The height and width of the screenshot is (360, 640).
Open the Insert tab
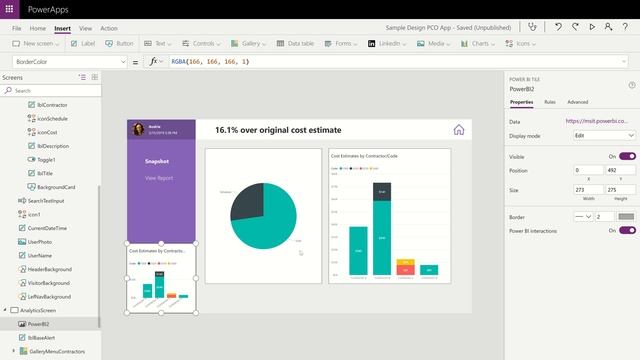tap(62, 29)
